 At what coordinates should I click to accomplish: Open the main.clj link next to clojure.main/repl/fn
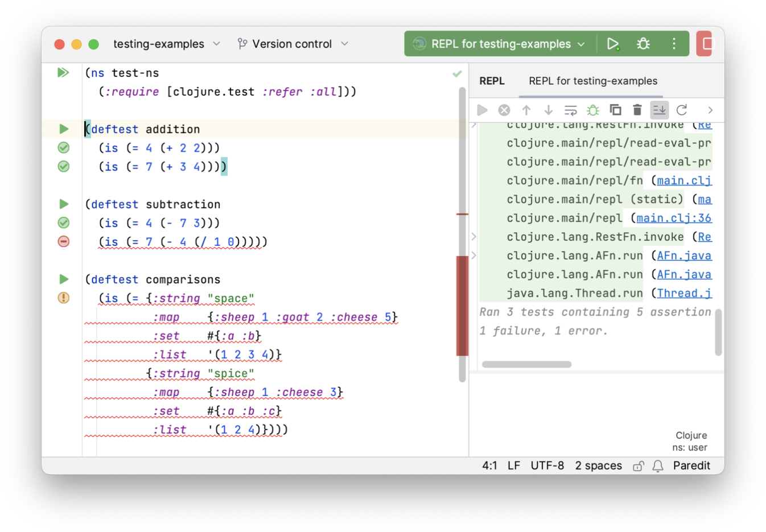[x=684, y=180]
